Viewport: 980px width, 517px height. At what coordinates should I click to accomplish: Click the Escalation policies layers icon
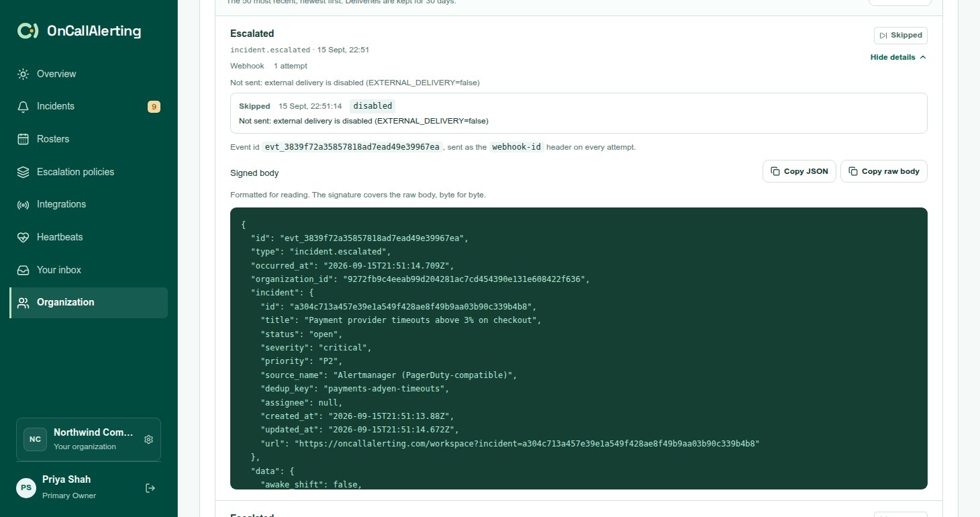point(23,172)
